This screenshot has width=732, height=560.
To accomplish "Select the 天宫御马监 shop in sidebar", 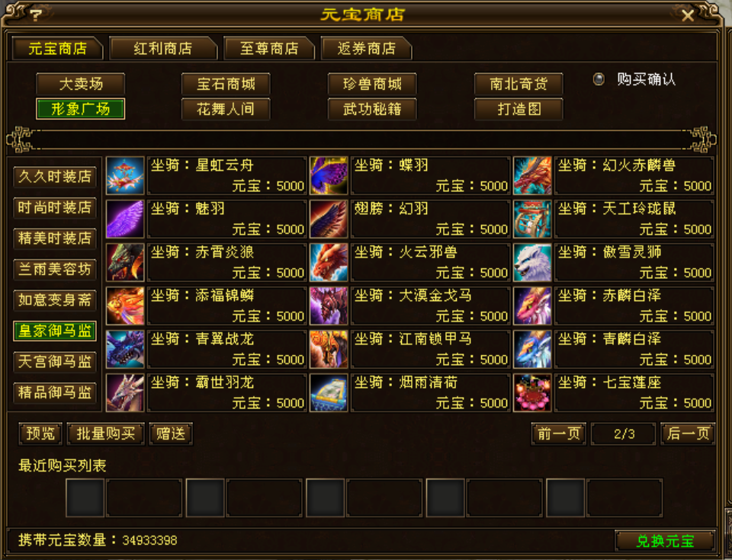I will tap(55, 362).
